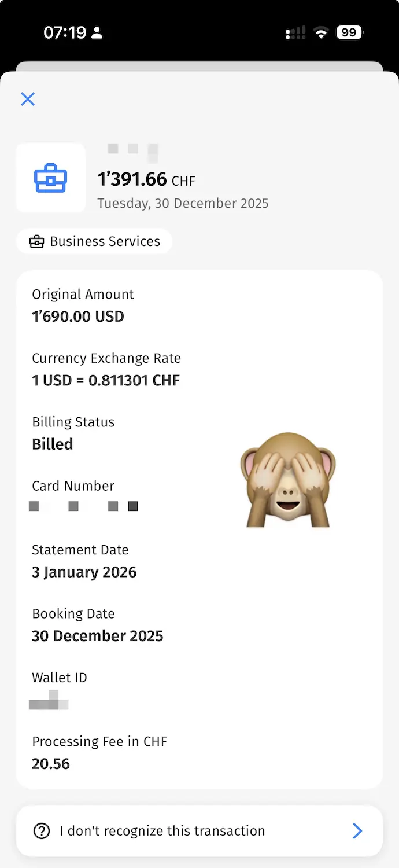Open the Business Services category tag
Viewport: 399px width, 868px height.
click(94, 241)
